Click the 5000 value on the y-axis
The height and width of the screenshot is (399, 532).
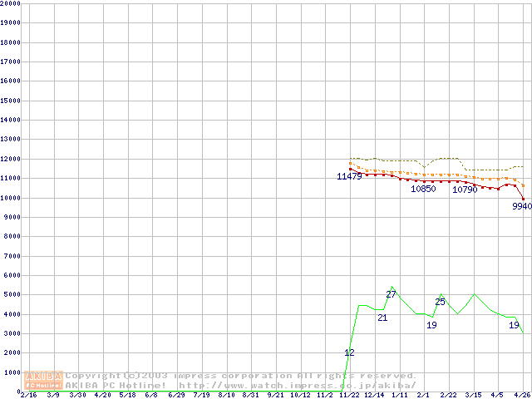tap(12, 295)
